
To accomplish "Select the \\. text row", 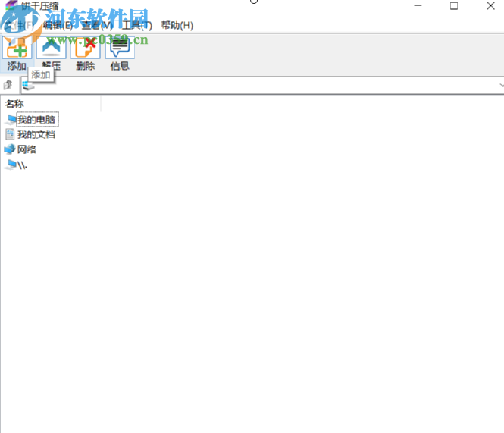I will 23,165.
